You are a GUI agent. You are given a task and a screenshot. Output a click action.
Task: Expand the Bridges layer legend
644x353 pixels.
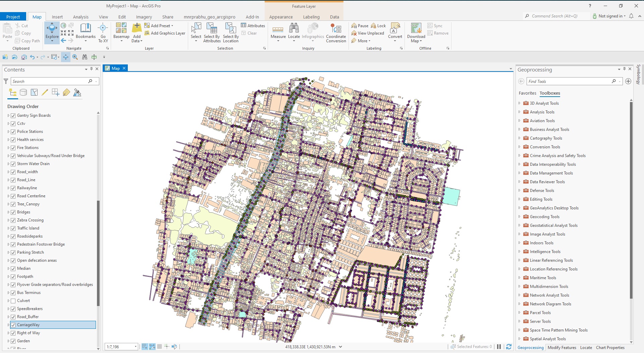(8, 212)
